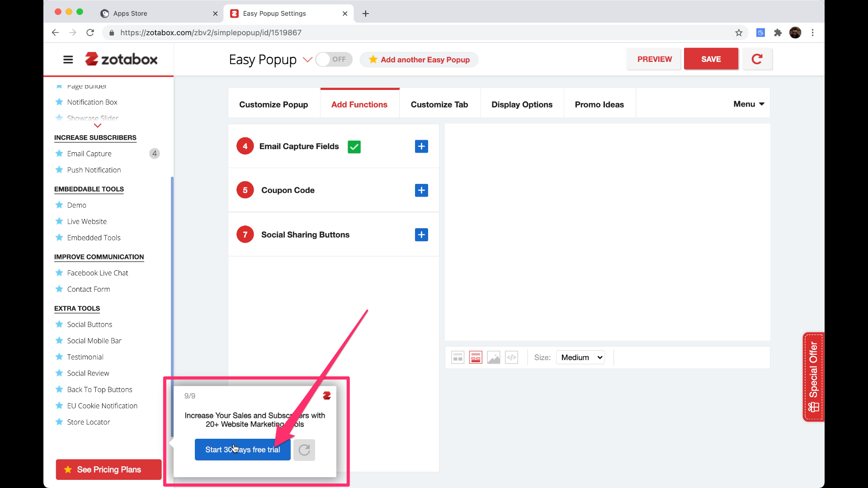The image size is (868, 488).
Task: Reload the browser page
Action: tap(90, 33)
